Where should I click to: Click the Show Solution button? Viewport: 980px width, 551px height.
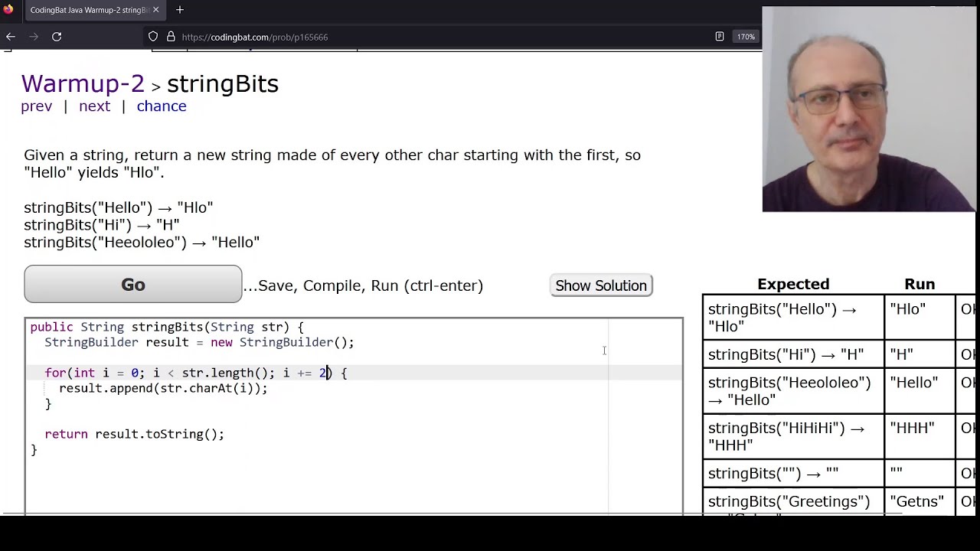pos(601,285)
